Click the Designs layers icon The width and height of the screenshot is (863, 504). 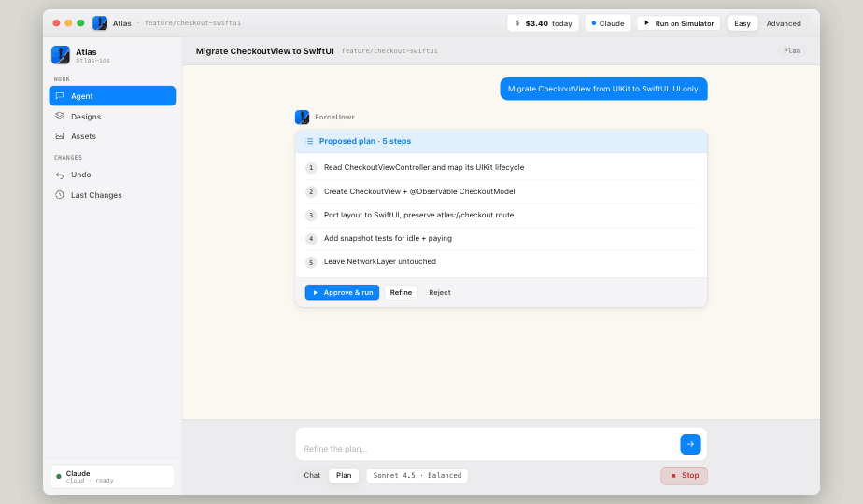pyautogui.click(x=60, y=116)
